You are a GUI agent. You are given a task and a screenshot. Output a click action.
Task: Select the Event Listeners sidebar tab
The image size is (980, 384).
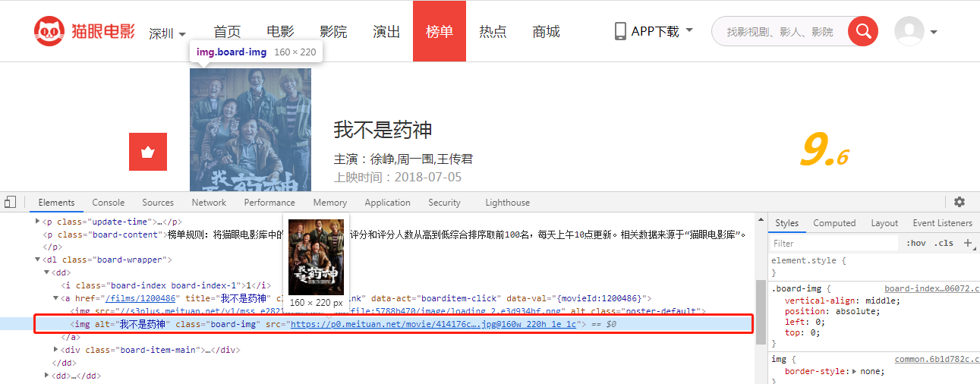pos(942,223)
